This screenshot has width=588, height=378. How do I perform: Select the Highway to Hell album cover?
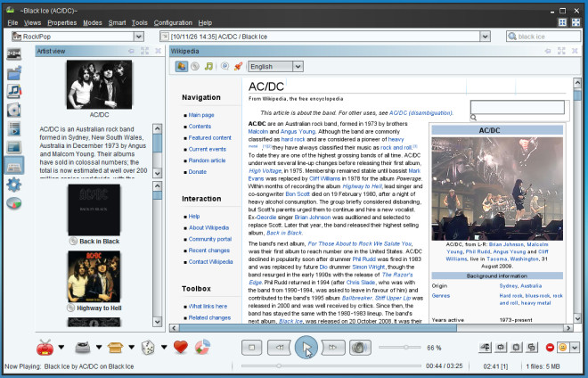pyautogui.click(x=94, y=276)
